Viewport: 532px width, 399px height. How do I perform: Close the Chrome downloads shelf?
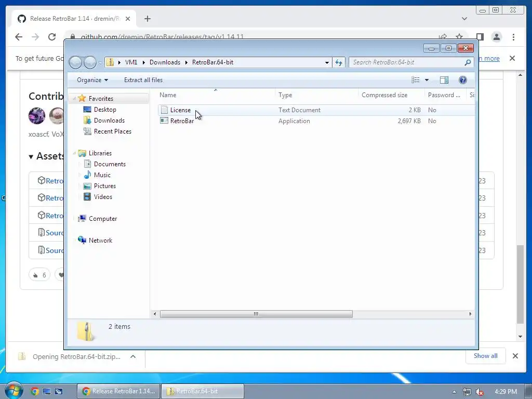coord(515,356)
